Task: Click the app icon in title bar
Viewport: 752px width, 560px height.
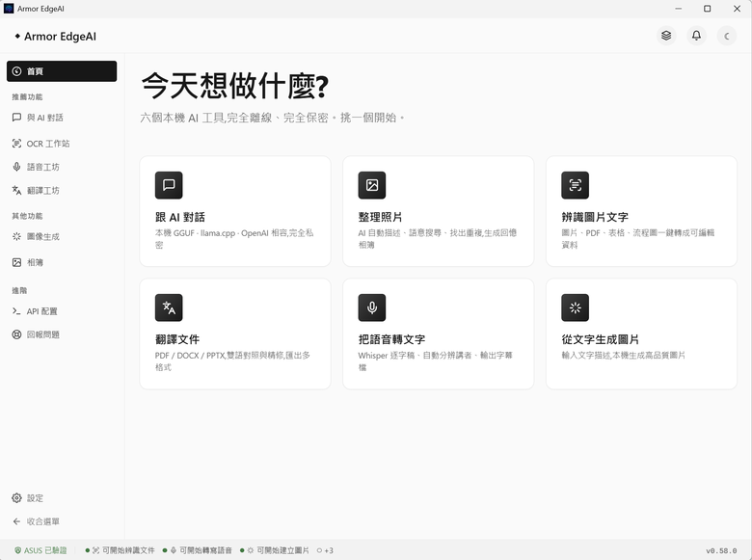Action: 9,9
